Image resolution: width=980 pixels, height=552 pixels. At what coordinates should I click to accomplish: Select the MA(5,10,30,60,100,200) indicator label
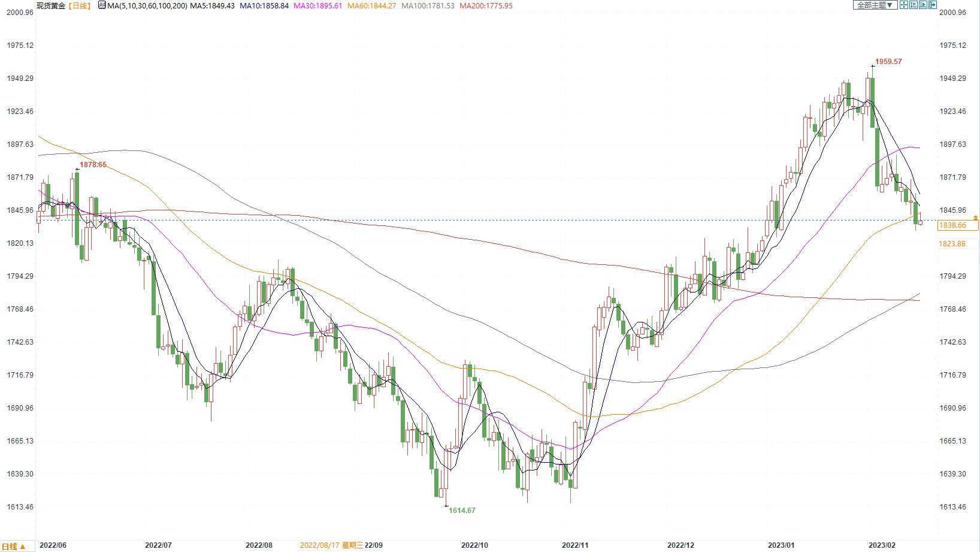(x=147, y=5)
